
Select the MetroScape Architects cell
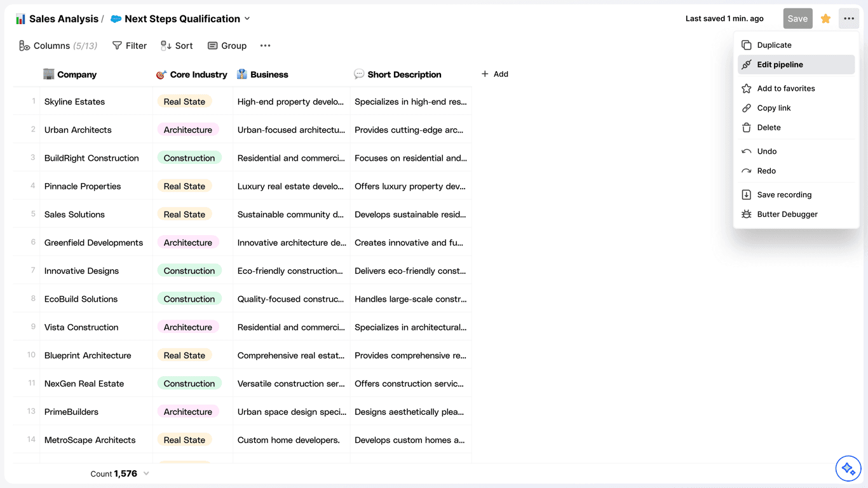pos(97,440)
